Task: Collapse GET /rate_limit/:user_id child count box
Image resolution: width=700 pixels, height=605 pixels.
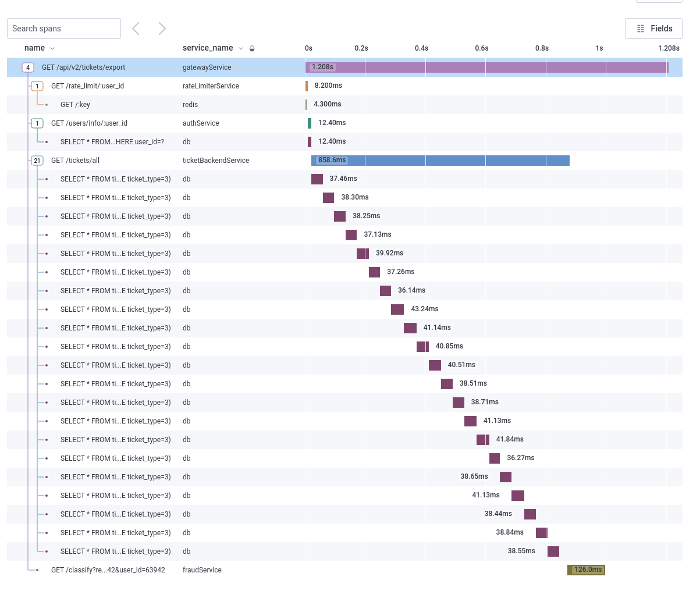Action: (x=37, y=86)
